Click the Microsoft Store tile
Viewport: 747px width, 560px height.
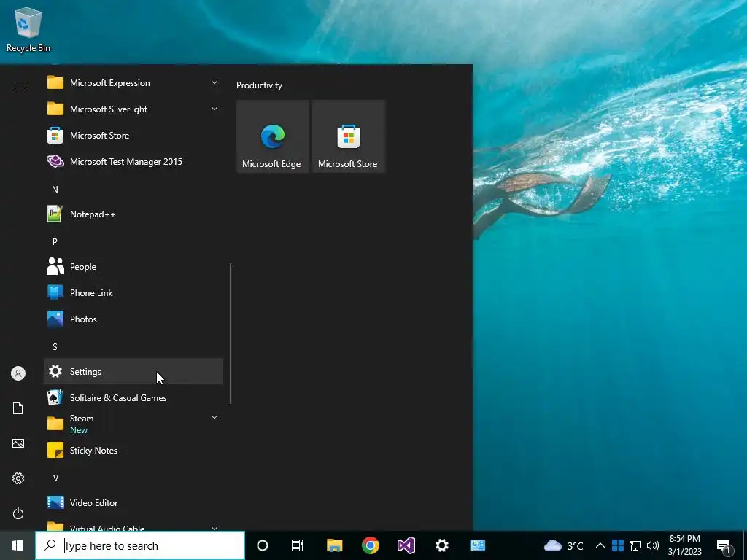(x=348, y=136)
